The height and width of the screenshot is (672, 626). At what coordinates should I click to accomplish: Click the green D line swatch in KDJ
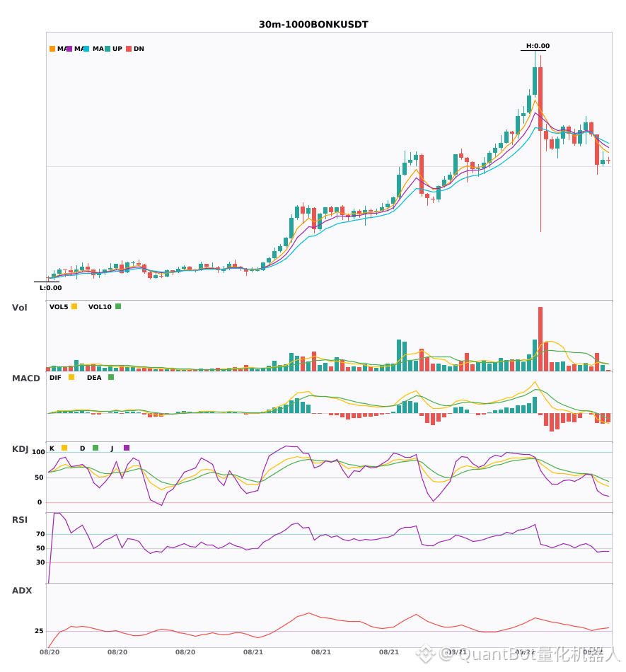click(x=95, y=448)
